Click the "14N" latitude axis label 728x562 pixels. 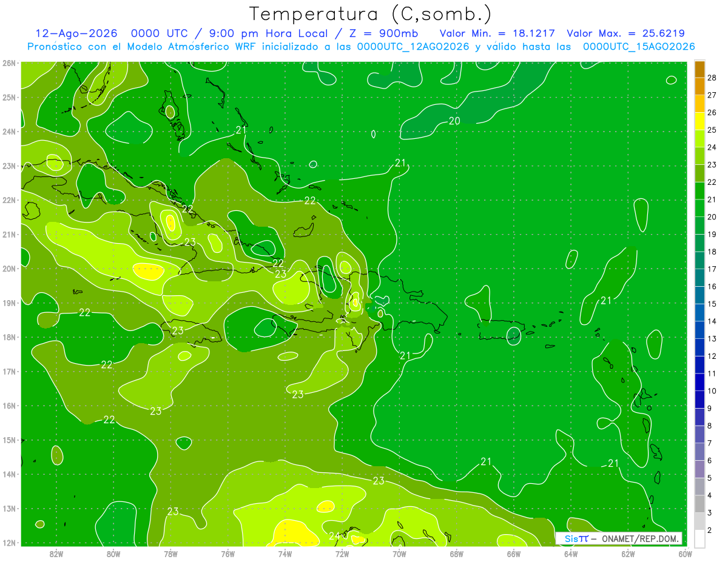(x=8, y=474)
